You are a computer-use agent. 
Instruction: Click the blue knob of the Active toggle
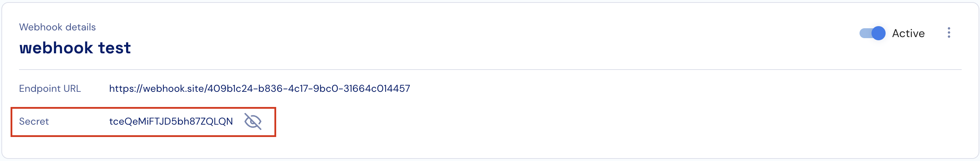(x=879, y=33)
